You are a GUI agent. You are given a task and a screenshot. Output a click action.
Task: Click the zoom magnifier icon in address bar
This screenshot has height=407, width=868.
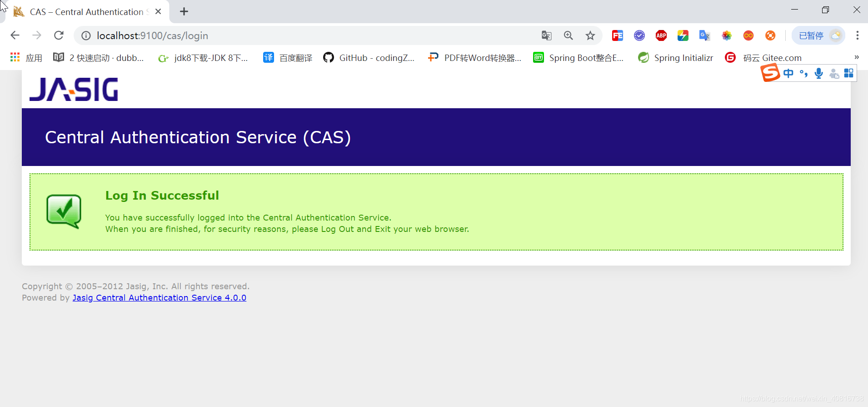point(569,35)
